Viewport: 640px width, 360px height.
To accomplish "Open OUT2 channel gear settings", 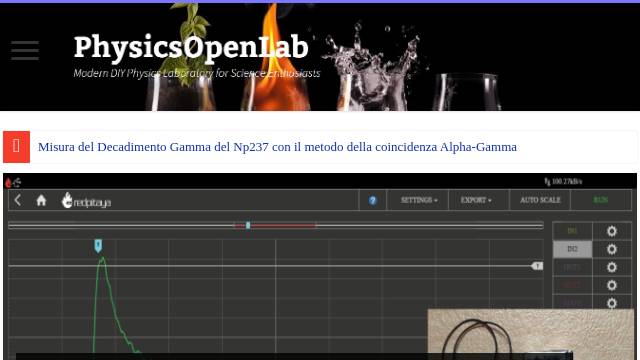I will coord(611,285).
